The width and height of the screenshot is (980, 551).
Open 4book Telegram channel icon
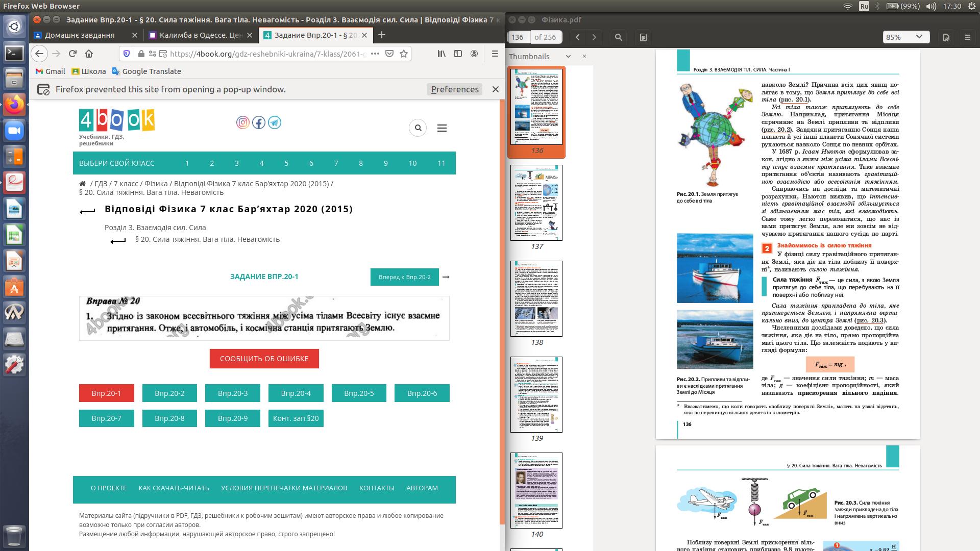pos(275,122)
